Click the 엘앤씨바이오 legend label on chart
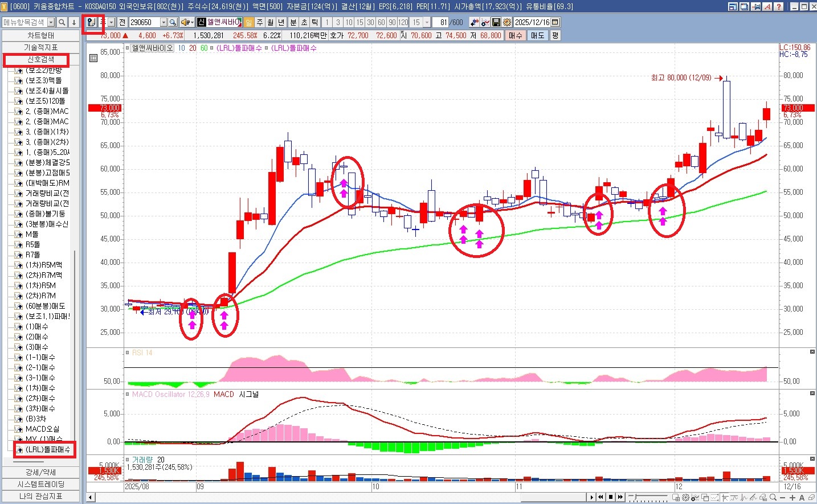Image resolution: width=817 pixels, height=504 pixels. (152, 48)
